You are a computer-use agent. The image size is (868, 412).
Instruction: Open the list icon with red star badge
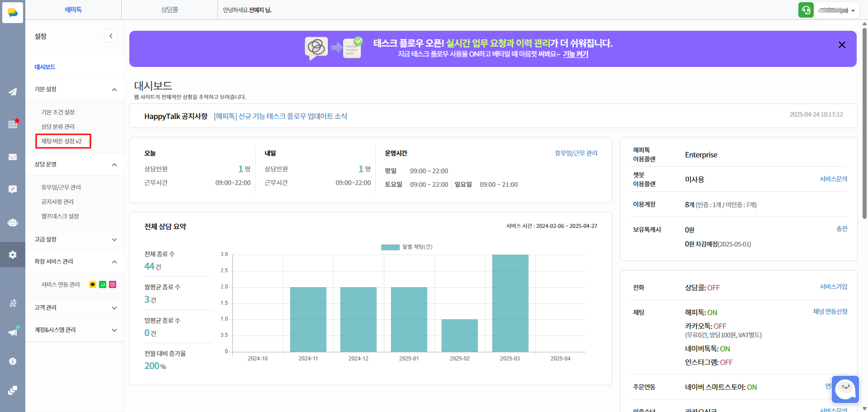(13, 124)
